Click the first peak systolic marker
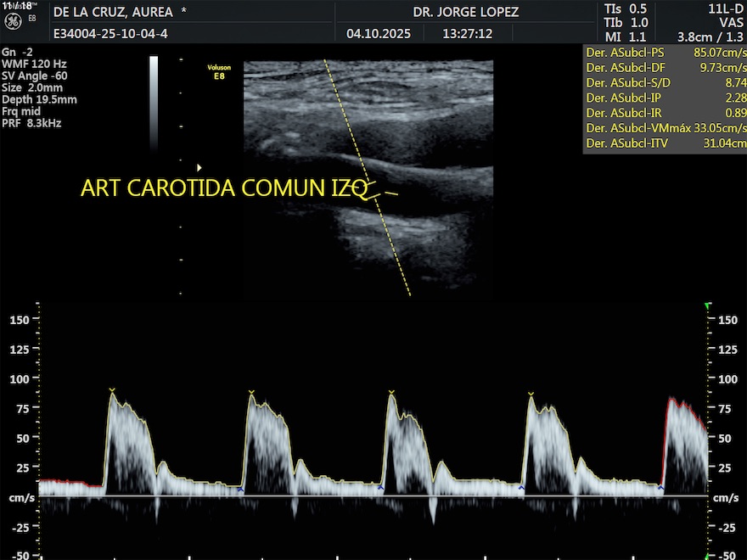Screen dimensions: 747x560 [x=111, y=390]
